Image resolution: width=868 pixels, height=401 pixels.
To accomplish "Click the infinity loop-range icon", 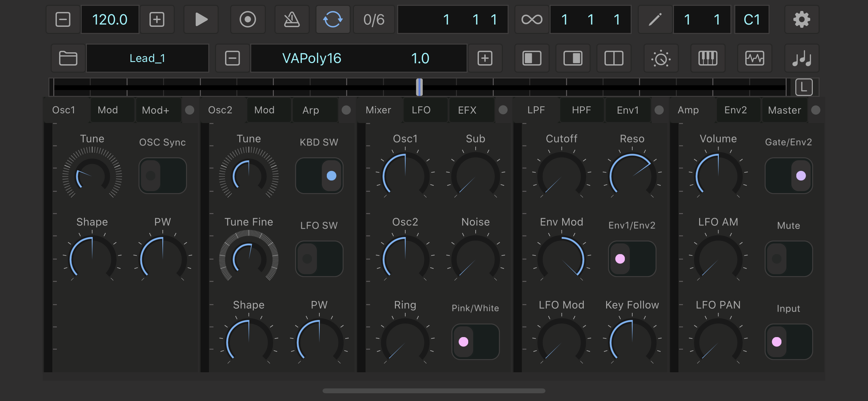I will click(532, 19).
